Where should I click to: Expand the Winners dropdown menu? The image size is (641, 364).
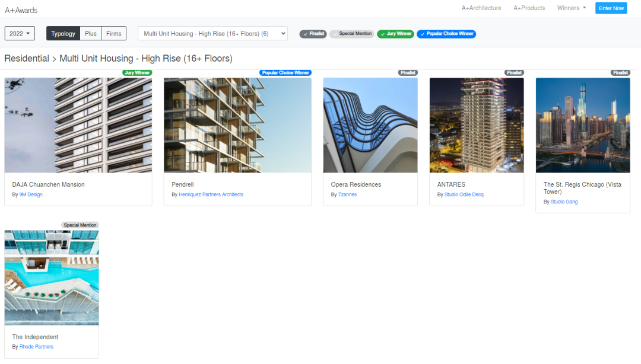coord(571,8)
